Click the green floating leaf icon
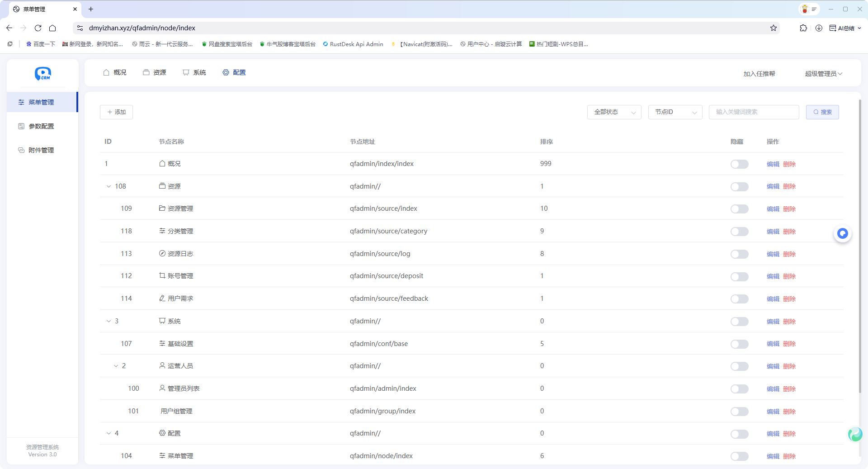The width and height of the screenshot is (868, 469). (855, 434)
